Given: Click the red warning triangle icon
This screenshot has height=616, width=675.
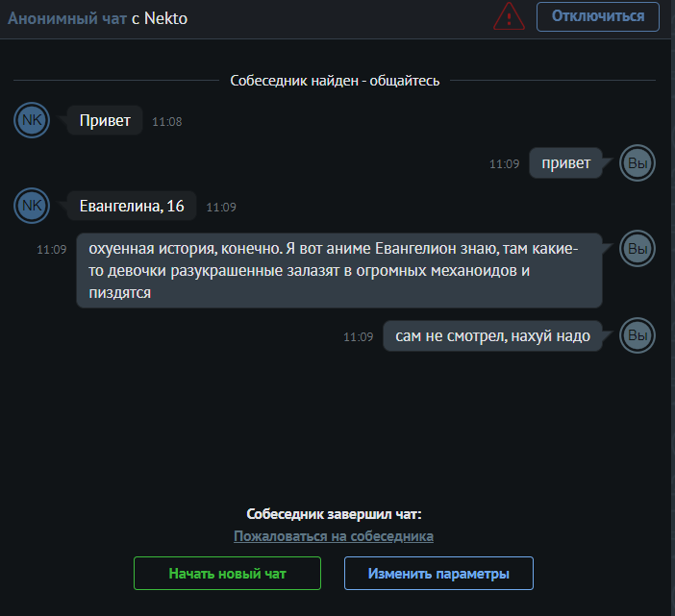Looking at the screenshot, I should (509, 16).
